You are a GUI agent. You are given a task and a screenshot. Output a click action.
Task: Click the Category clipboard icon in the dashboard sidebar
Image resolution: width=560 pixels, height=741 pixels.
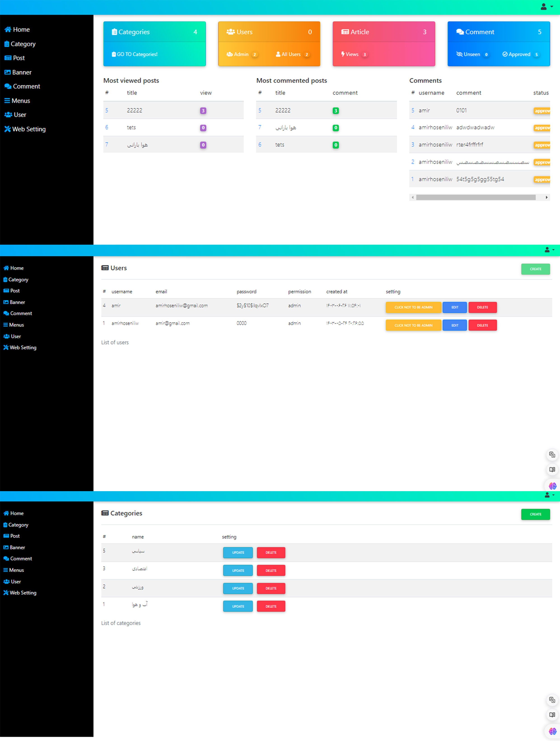pos(6,44)
